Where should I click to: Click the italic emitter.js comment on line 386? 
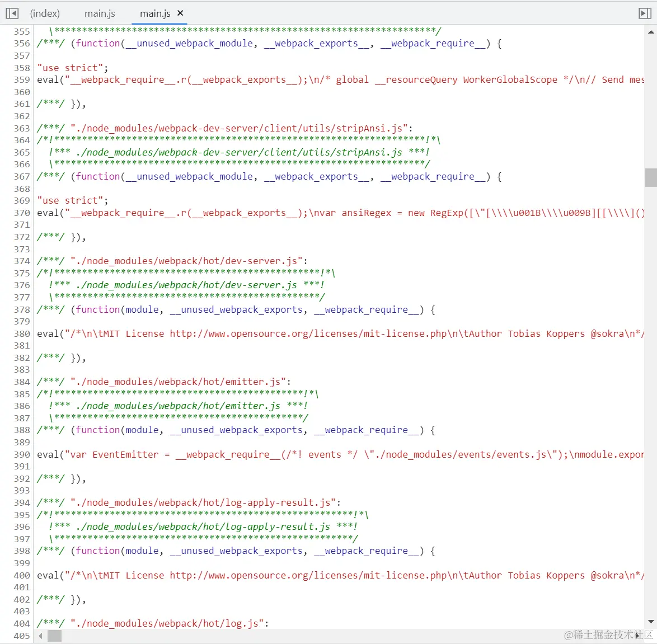178,406
